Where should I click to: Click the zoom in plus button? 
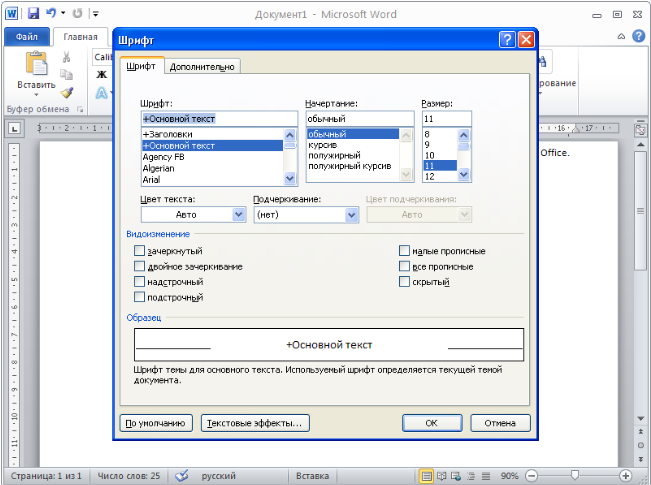point(625,476)
